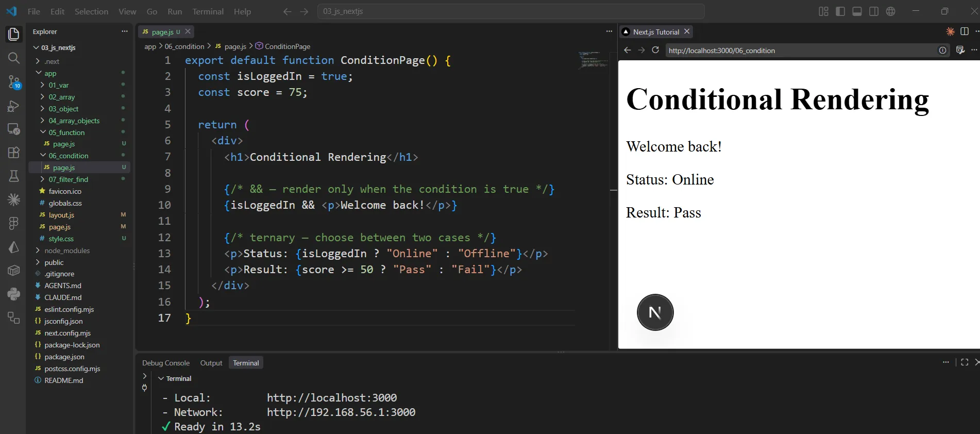Expand the 01_var folder
980x434 pixels.
coord(42,85)
